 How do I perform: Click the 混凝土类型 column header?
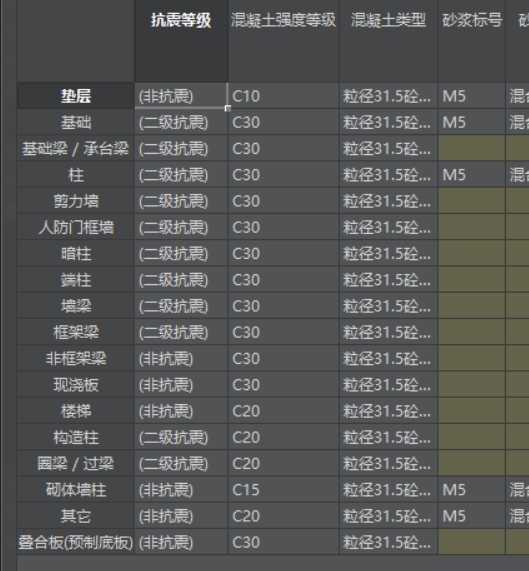coord(388,41)
